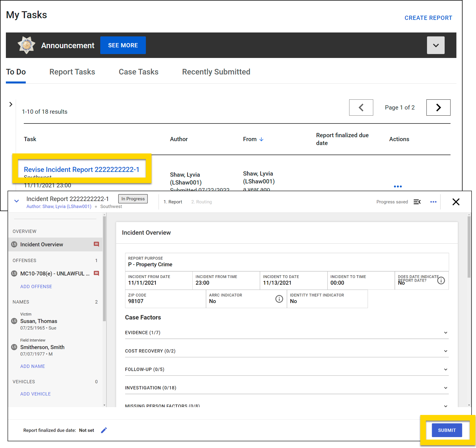Expand the Evidence (1/7) case factors
Screen dimensions: 476x448
coord(445,333)
